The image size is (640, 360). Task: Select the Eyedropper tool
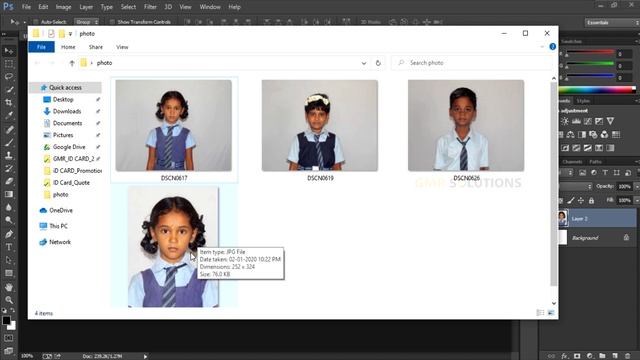(x=9, y=116)
